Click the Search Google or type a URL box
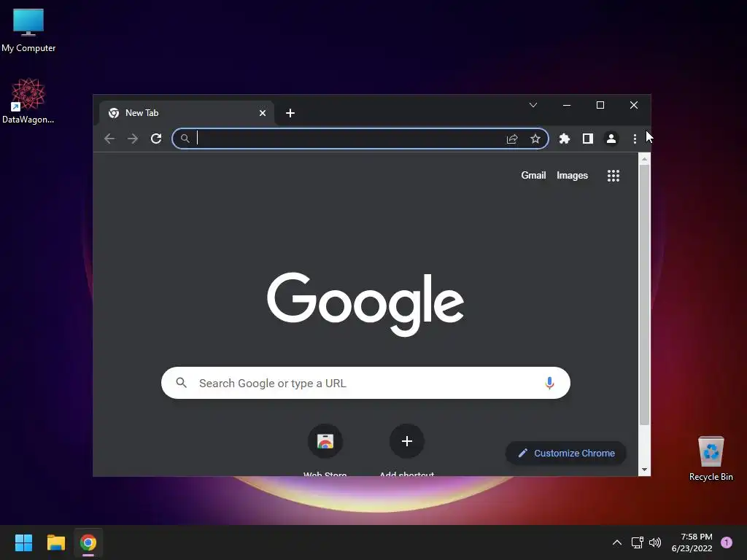Image resolution: width=747 pixels, height=560 pixels. click(x=366, y=383)
